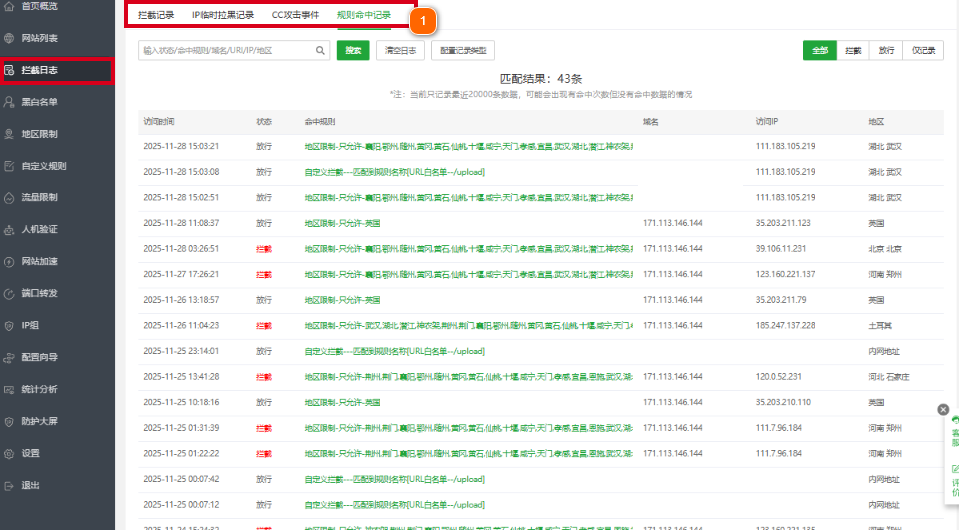959x530 pixels.
Task: Open 网站列表 in the sidebar
Action: (x=40, y=38)
